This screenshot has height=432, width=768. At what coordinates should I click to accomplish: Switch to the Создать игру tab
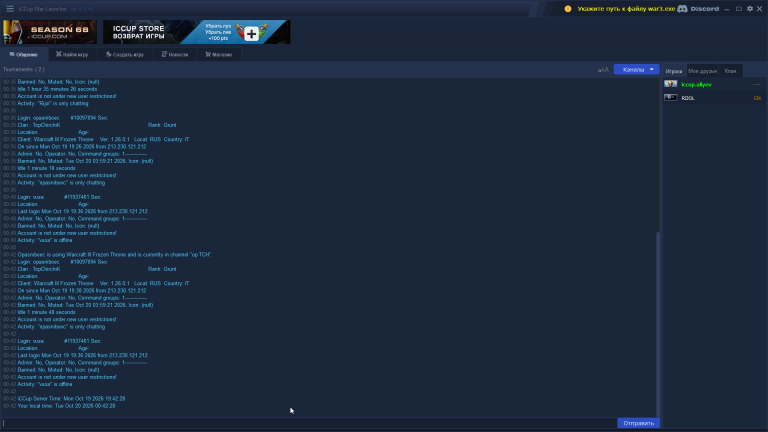125,54
